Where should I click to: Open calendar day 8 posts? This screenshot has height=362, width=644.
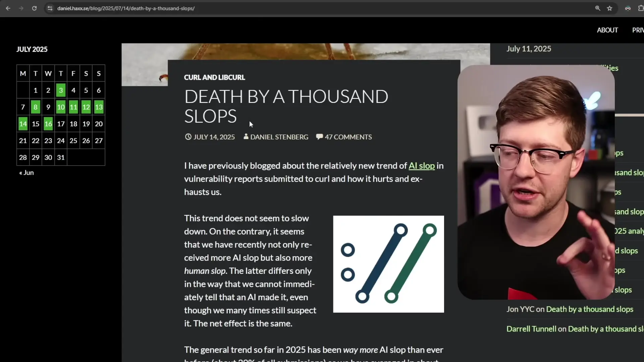coord(36,107)
